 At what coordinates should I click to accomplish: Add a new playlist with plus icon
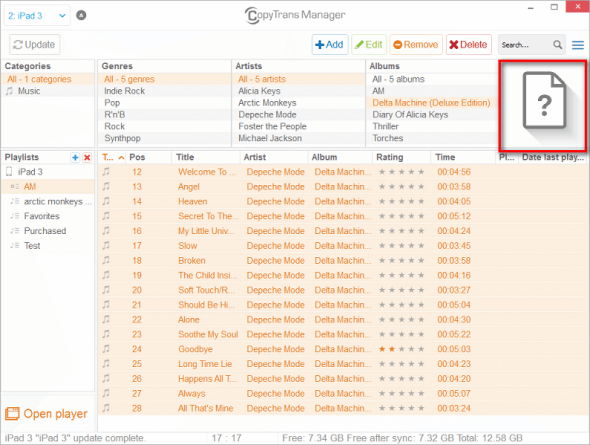click(75, 158)
